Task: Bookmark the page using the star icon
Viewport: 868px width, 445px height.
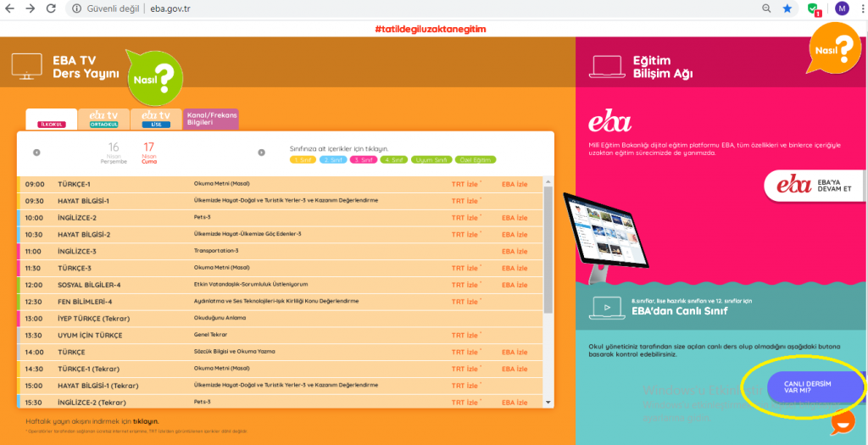Action: (787, 8)
